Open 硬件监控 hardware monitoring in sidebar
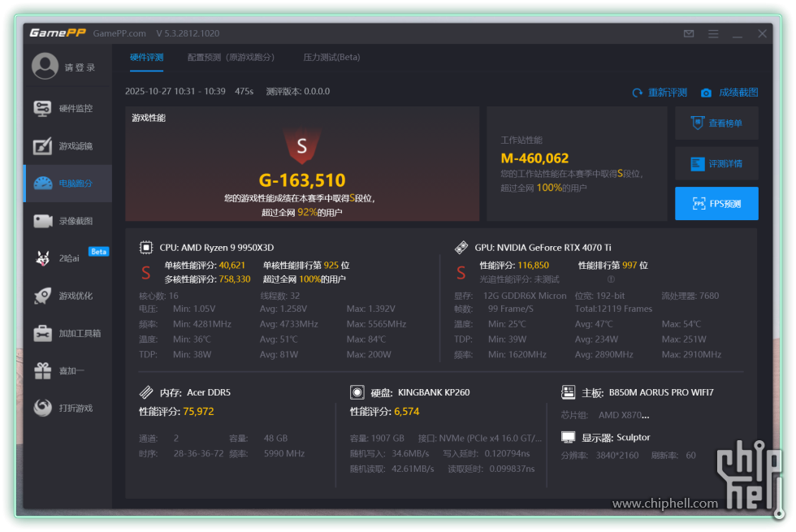 tap(67, 109)
